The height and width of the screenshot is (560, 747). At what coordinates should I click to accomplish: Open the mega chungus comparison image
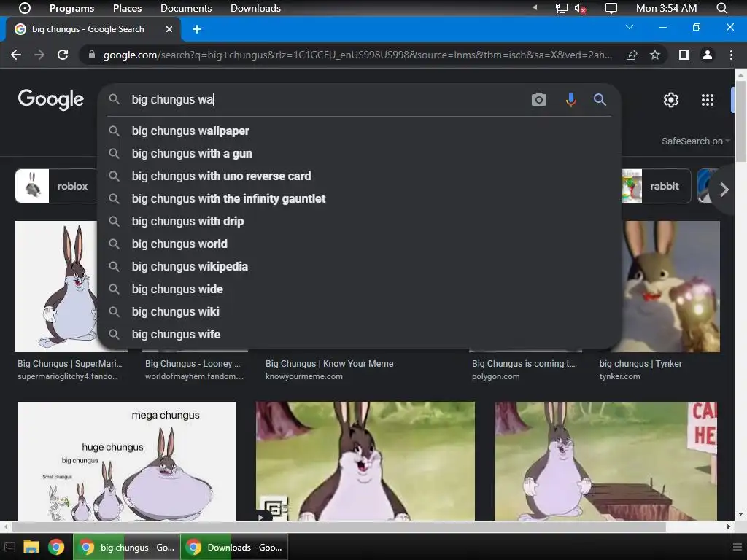(x=127, y=461)
